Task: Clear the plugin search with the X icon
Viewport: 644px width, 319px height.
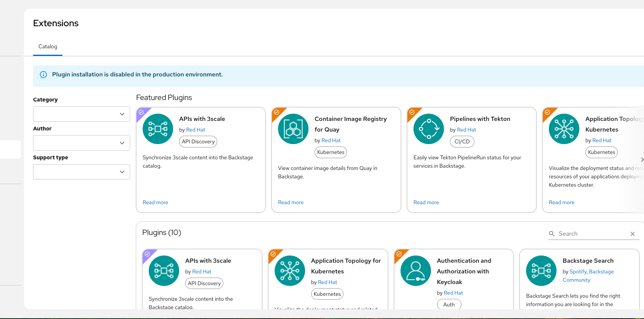Action: click(x=633, y=234)
